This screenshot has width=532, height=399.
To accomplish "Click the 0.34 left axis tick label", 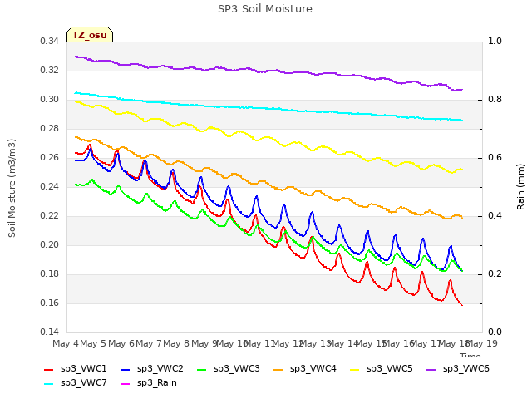I will pos(50,42).
